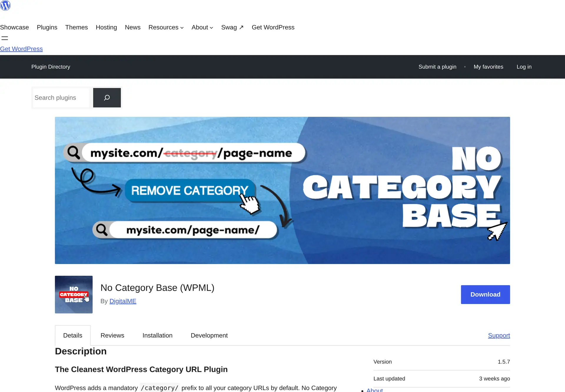
Task: Click the WordPress logo icon
Action: point(5,5)
